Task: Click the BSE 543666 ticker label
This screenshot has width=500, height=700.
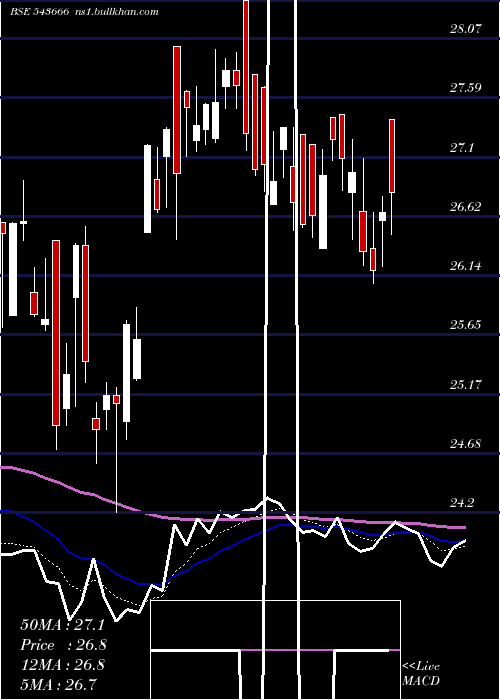Action: pos(40,12)
